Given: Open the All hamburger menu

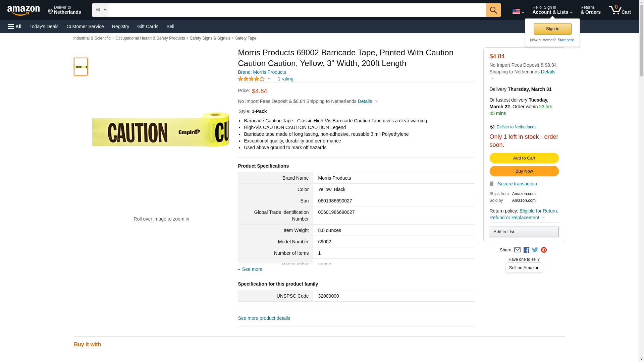Looking at the screenshot, I should coord(15,26).
